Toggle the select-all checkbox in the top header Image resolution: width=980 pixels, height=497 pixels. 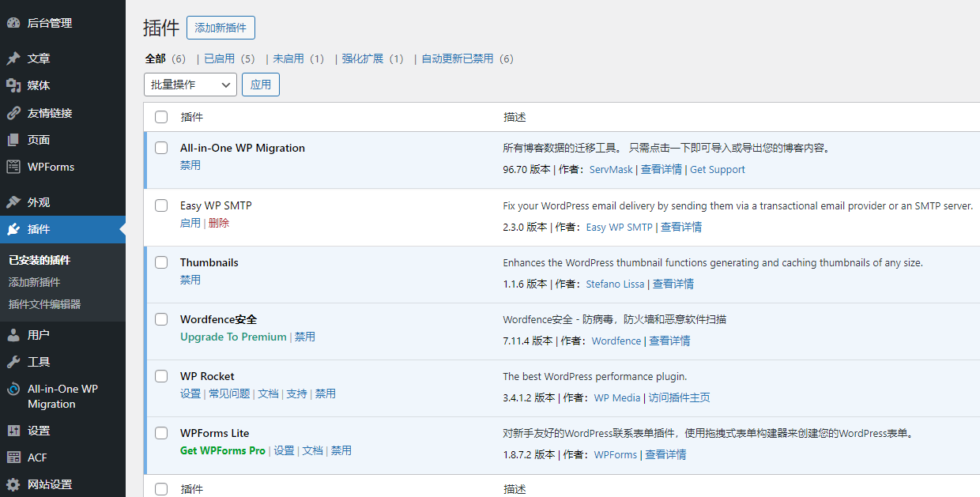pos(161,117)
